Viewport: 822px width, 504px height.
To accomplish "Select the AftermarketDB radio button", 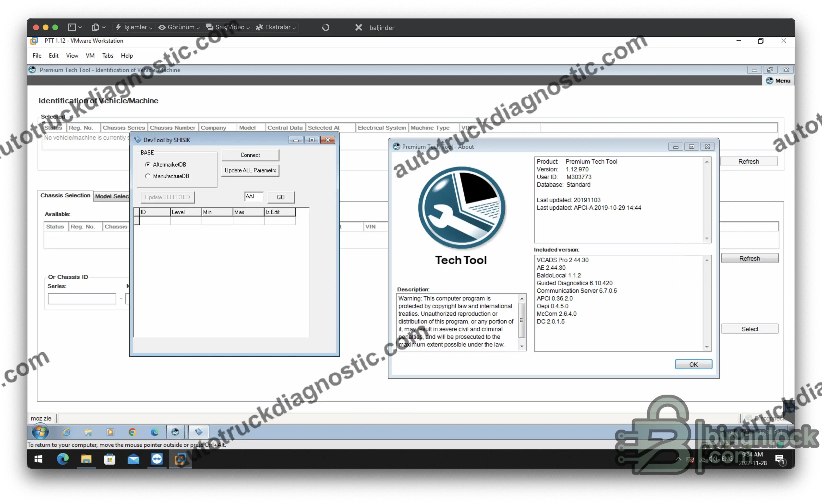I will tap(147, 164).
